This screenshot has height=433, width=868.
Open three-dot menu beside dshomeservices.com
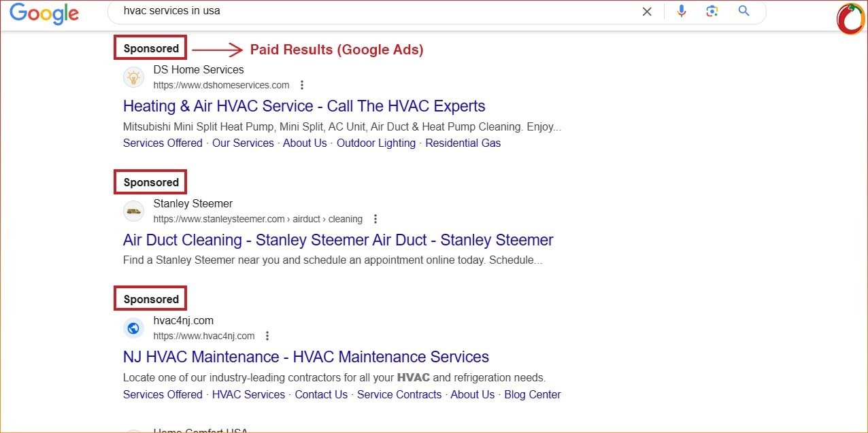[302, 85]
